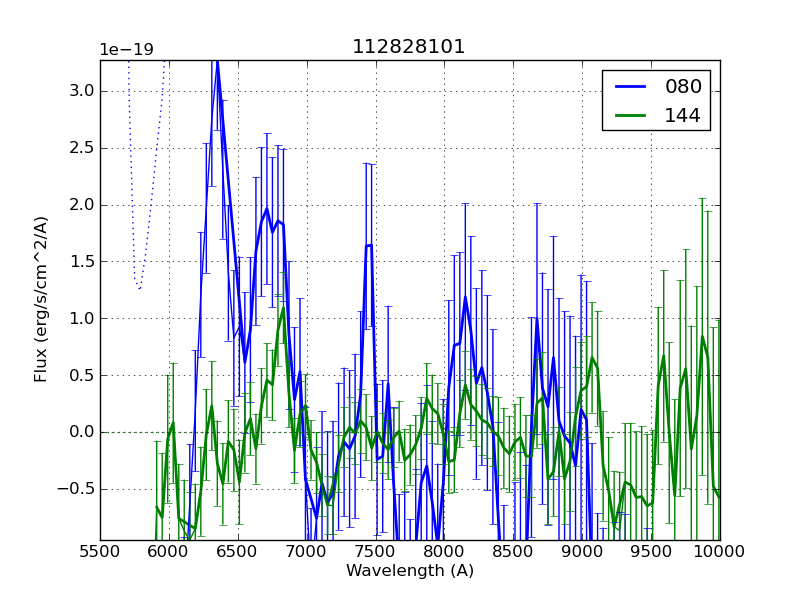Click the plot title 112828101

[x=408, y=47]
